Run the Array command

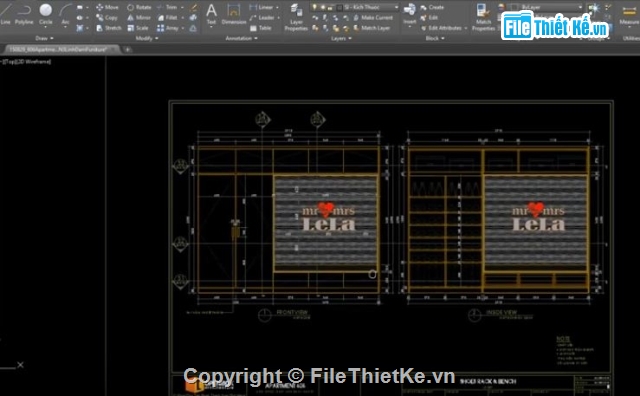[168, 28]
